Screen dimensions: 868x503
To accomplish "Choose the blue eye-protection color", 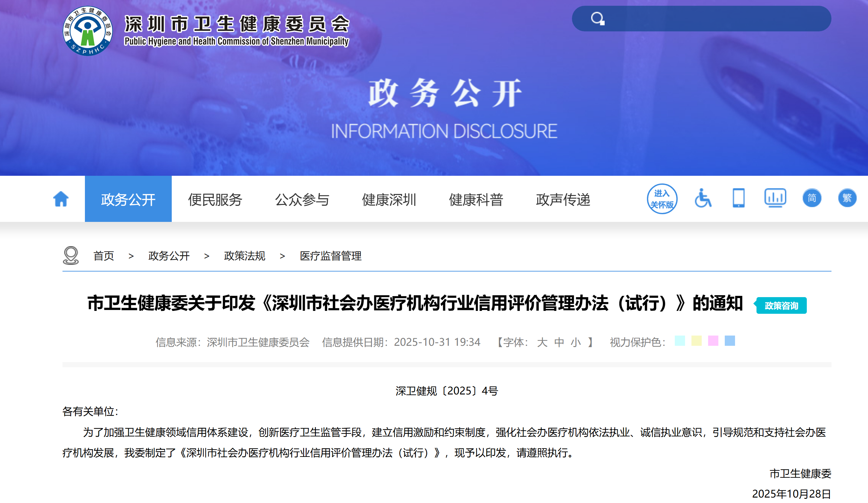I will (730, 340).
